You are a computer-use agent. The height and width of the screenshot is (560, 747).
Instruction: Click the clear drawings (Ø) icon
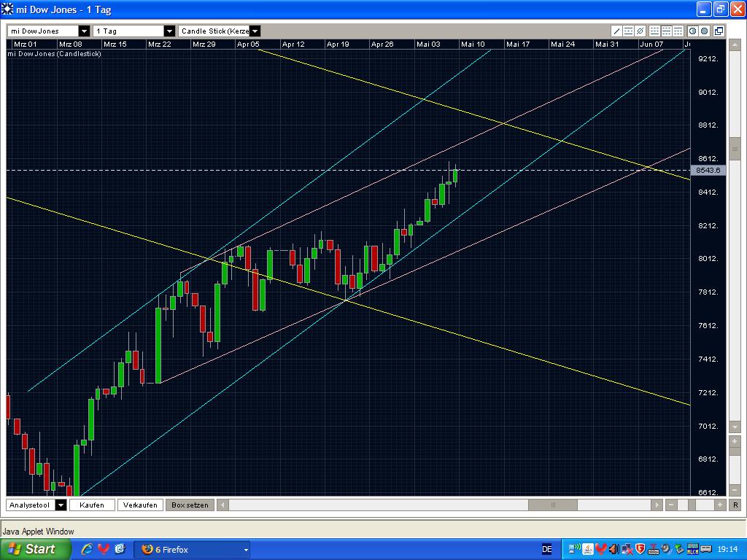(x=640, y=31)
